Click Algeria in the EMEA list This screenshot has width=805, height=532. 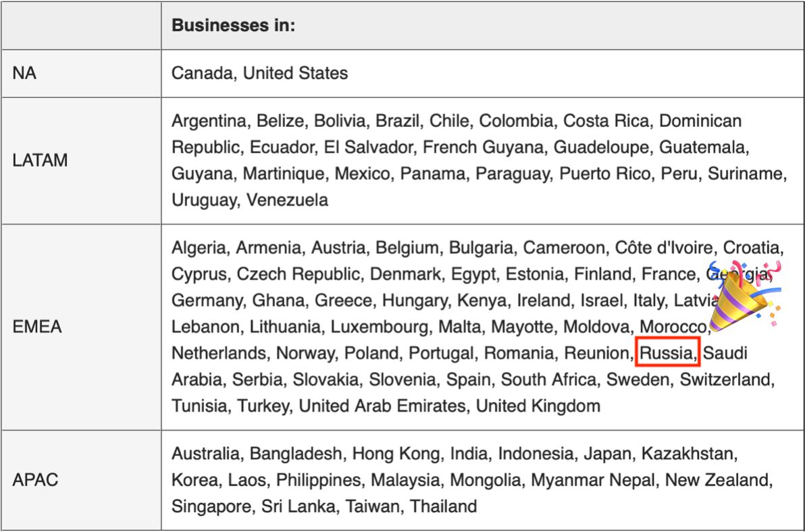[x=199, y=248]
